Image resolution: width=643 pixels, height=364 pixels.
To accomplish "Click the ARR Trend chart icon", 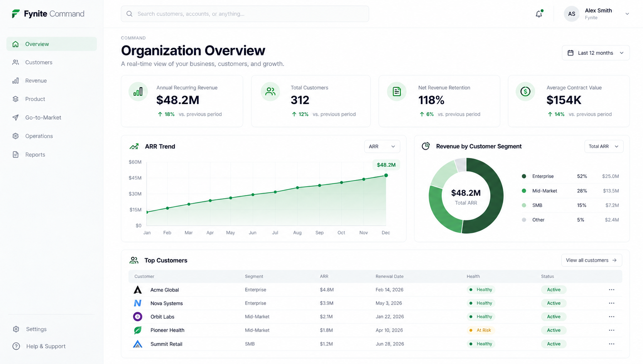I will 134,147.
